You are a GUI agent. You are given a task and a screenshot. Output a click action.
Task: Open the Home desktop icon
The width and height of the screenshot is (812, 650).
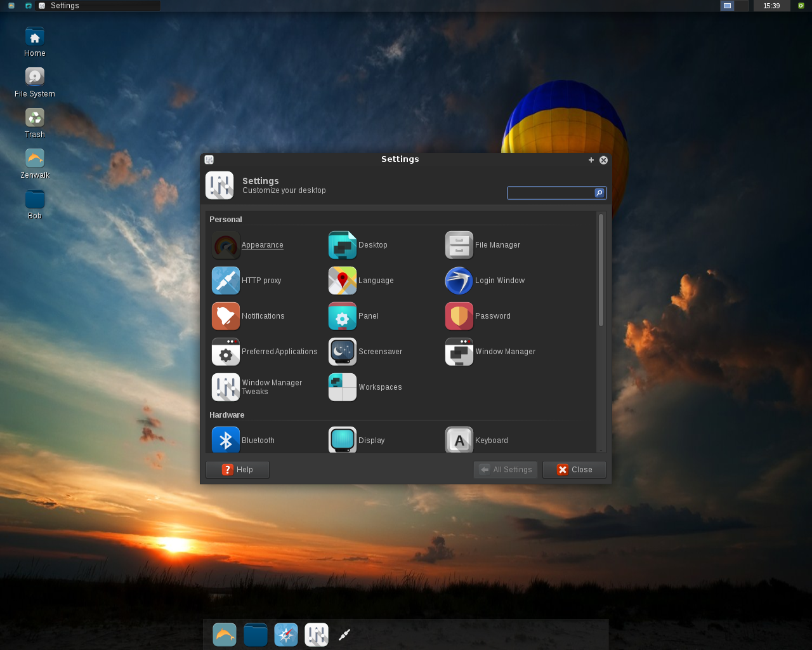coord(35,37)
